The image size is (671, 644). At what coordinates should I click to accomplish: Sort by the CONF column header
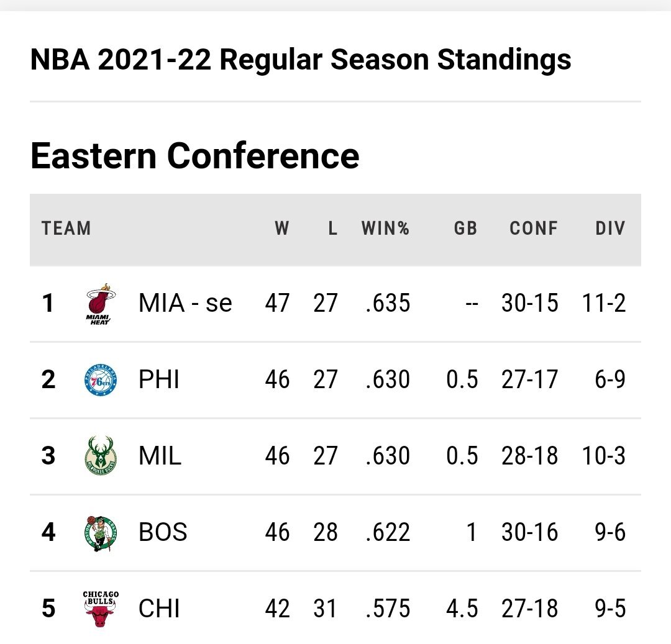pyautogui.click(x=534, y=229)
